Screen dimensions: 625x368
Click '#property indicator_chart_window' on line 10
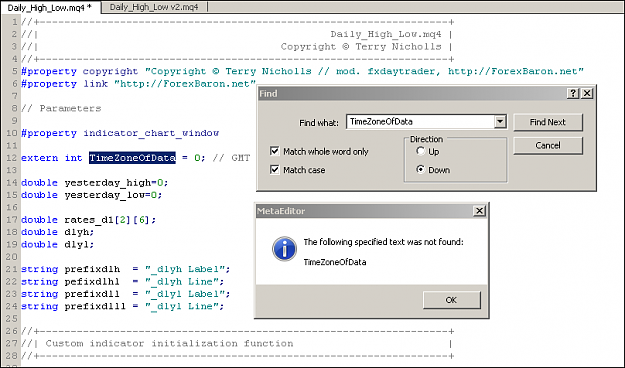(120, 133)
